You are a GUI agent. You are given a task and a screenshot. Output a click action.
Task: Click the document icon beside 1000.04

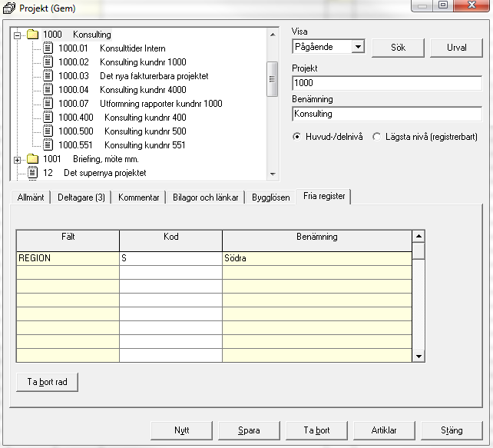48,90
